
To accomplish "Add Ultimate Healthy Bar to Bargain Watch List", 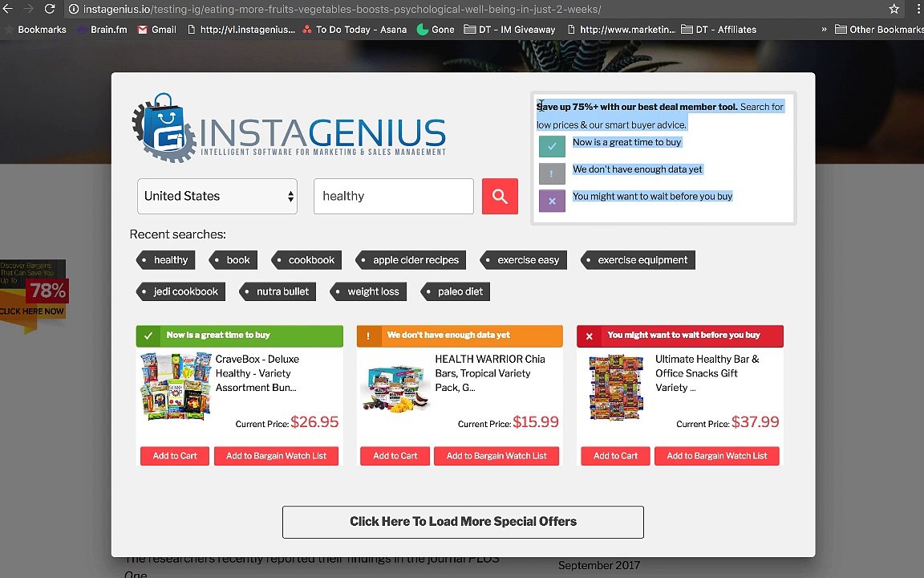I will coord(717,456).
